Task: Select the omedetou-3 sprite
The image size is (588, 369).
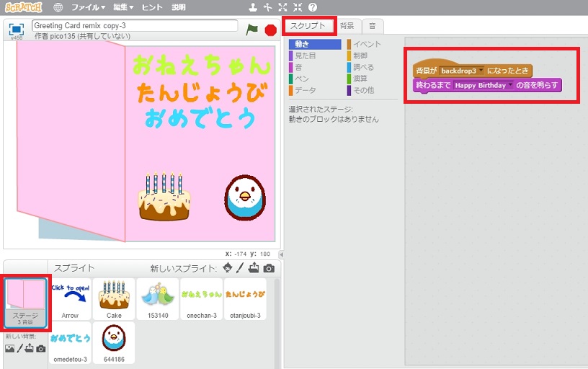Action: [70, 343]
